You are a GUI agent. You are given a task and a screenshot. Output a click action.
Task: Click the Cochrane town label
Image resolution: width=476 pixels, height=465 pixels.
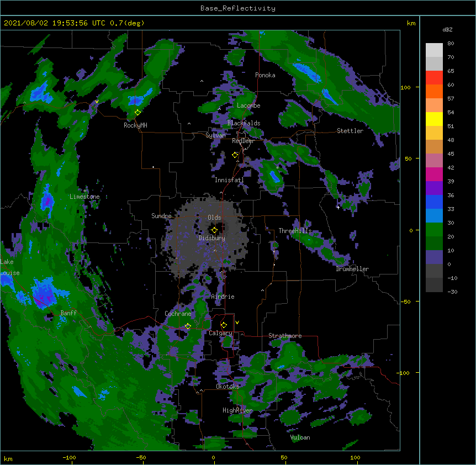coord(178,314)
